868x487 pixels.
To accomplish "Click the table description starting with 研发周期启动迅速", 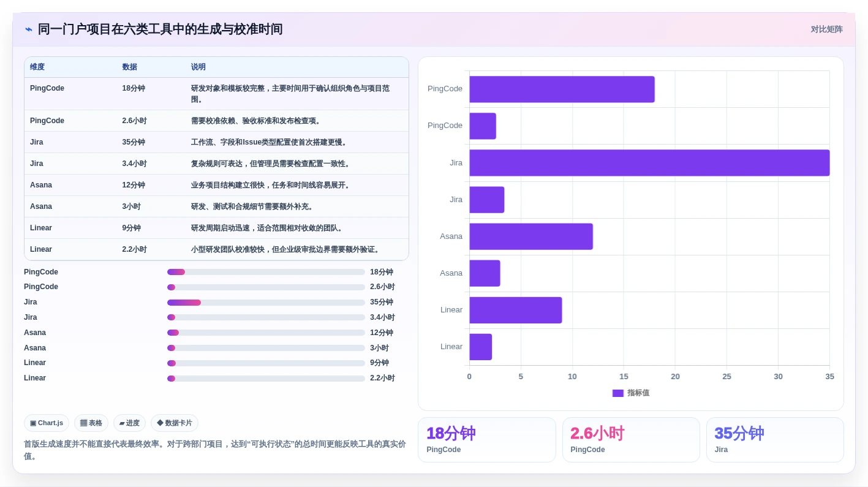I will [268, 228].
